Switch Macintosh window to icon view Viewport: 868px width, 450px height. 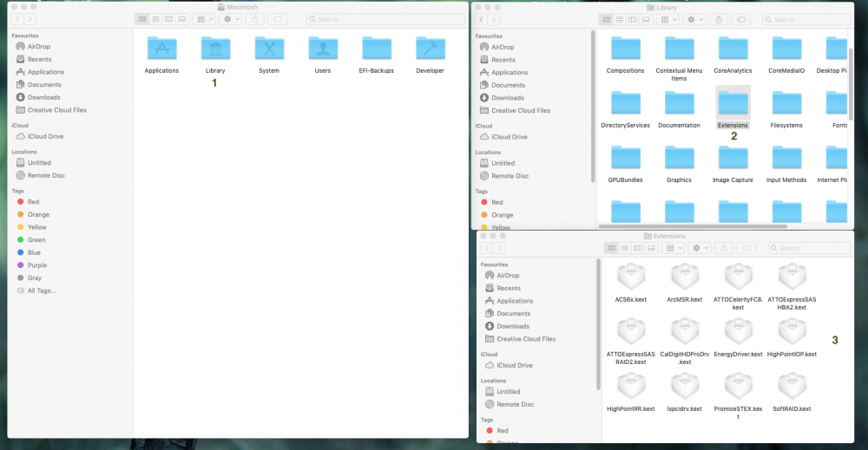(142, 19)
